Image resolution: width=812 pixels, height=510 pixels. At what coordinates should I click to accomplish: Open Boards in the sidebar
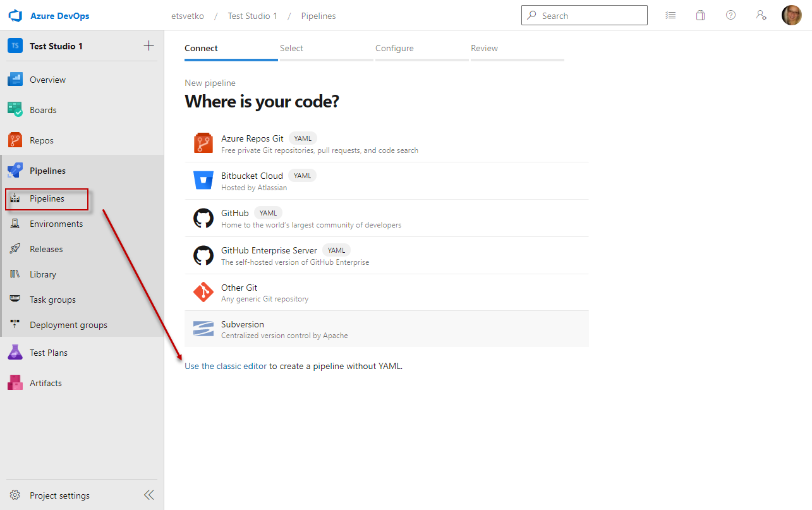pos(82,110)
